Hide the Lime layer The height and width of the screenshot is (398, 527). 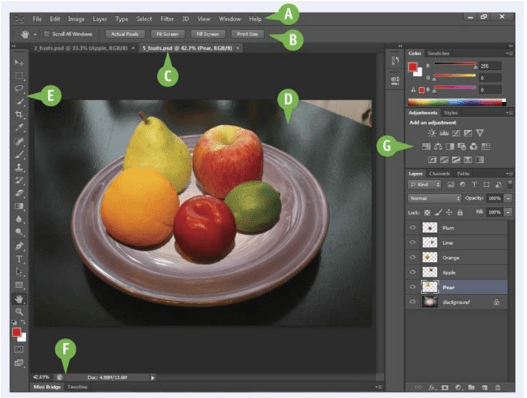(x=412, y=242)
